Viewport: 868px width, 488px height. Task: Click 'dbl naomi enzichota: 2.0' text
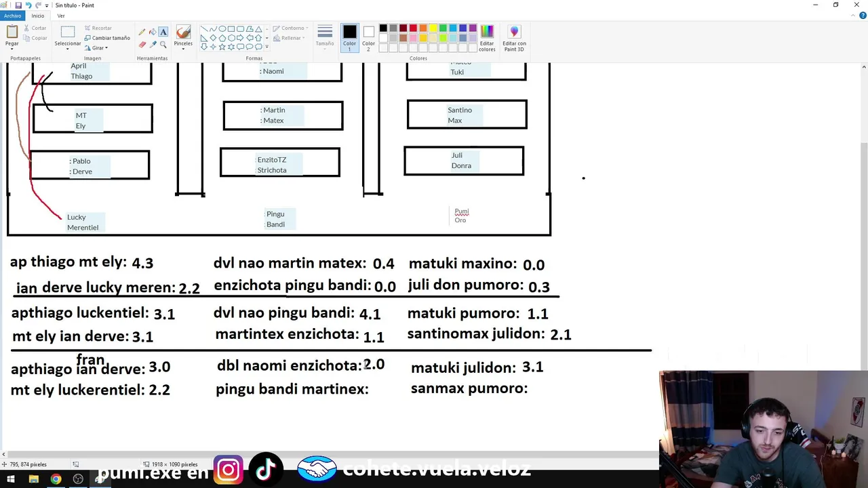(300, 365)
